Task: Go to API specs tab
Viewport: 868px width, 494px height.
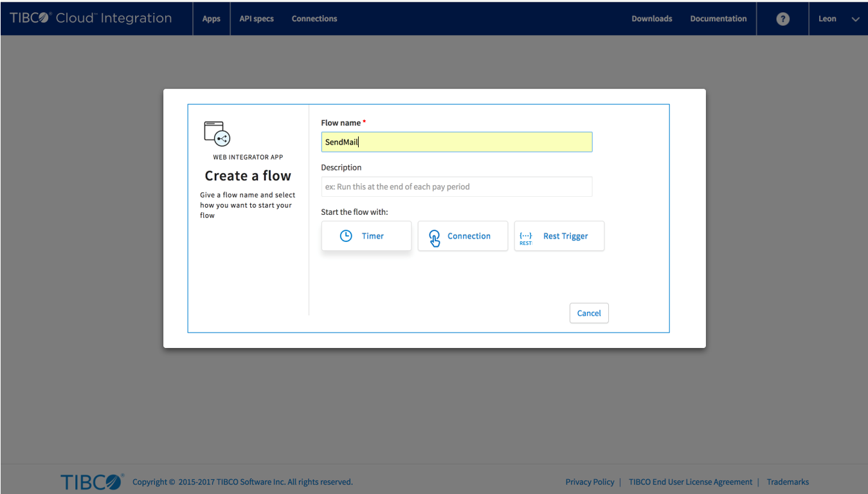Action: pos(257,19)
